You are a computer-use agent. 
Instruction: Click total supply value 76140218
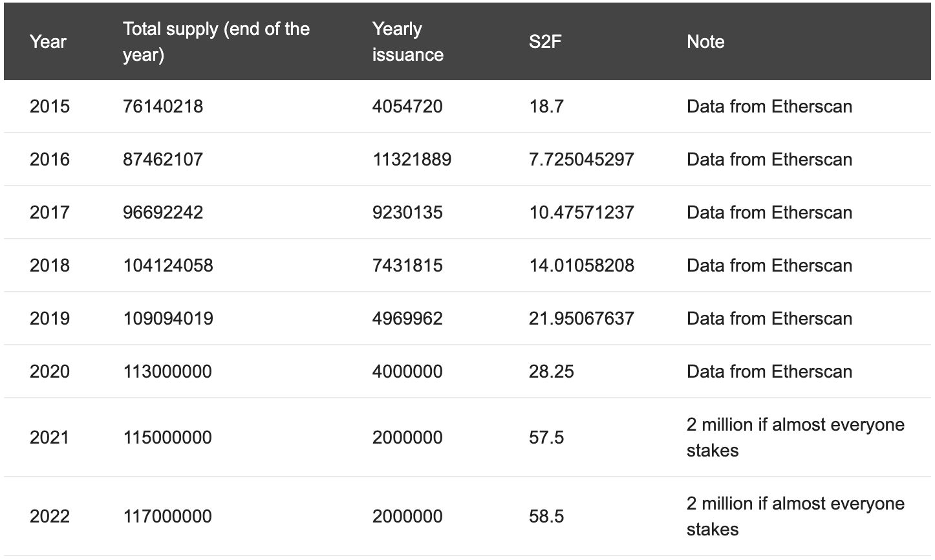click(163, 107)
